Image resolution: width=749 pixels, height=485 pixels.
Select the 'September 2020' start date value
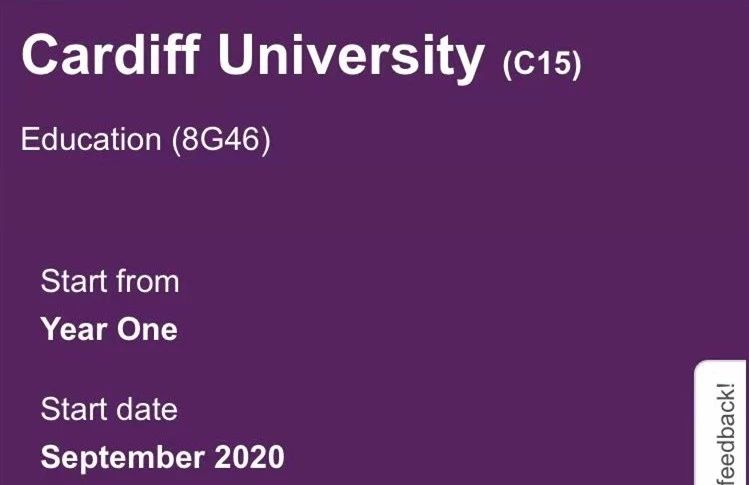click(x=162, y=458)
